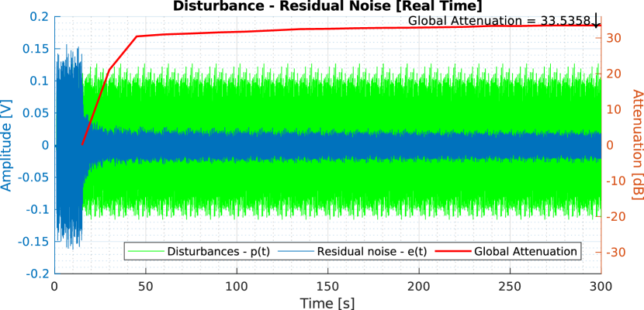
Task: Select the 'Global Attenuation = 33.5358' annotation
Action: point(500,20)
